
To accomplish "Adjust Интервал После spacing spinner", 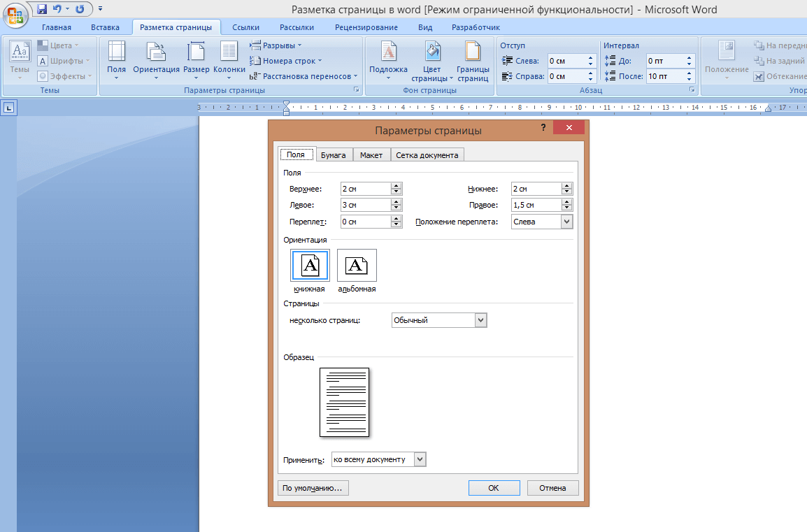I will 689,76.
